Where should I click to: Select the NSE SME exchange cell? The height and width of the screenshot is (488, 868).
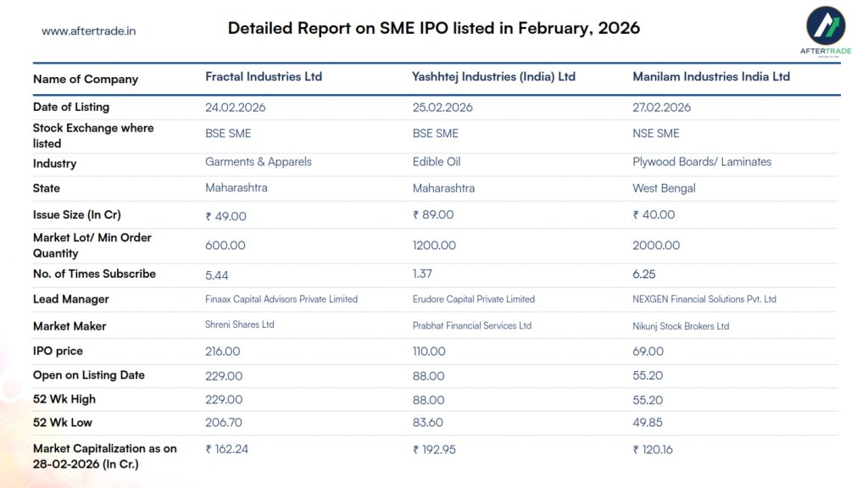pyautogui.click(x=655, y=133)
